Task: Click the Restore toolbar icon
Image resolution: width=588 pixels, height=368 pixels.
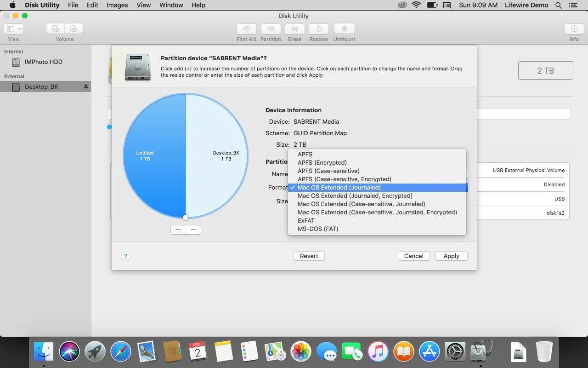Action: click(x=319, y=29)
